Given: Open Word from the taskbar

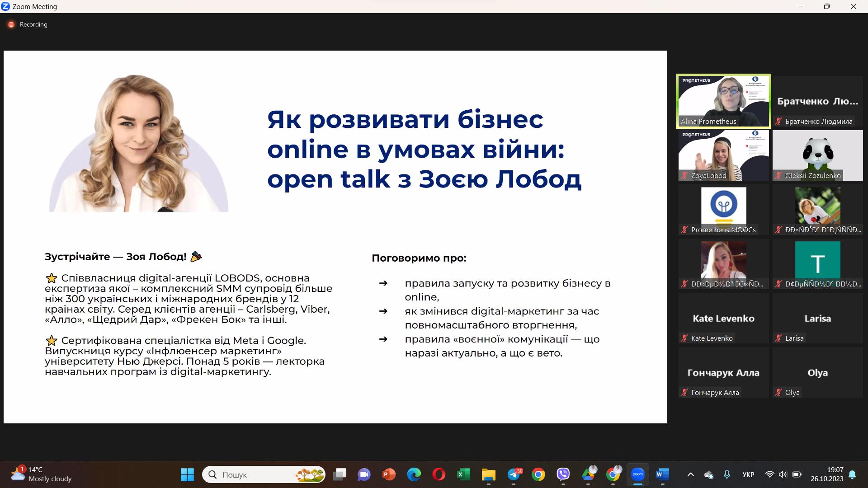Looking at the screenshot, I should [662, 474].
